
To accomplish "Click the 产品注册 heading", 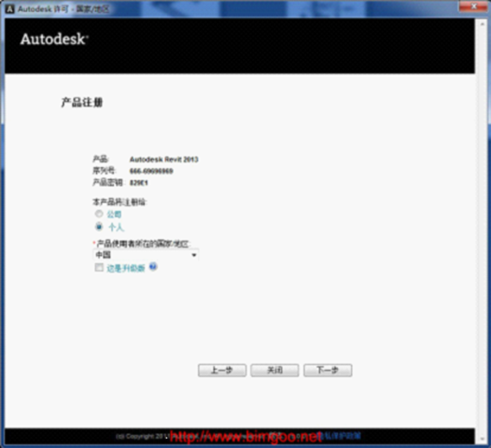I will tap(82, 103).
